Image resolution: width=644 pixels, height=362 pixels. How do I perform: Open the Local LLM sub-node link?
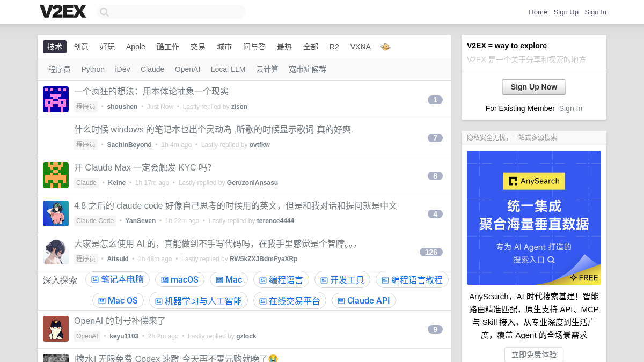coord(228,69)
